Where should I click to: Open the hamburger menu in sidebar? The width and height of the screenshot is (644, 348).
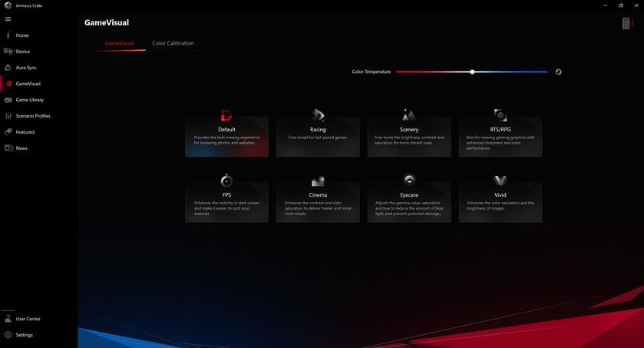click(x=8, y=19)
